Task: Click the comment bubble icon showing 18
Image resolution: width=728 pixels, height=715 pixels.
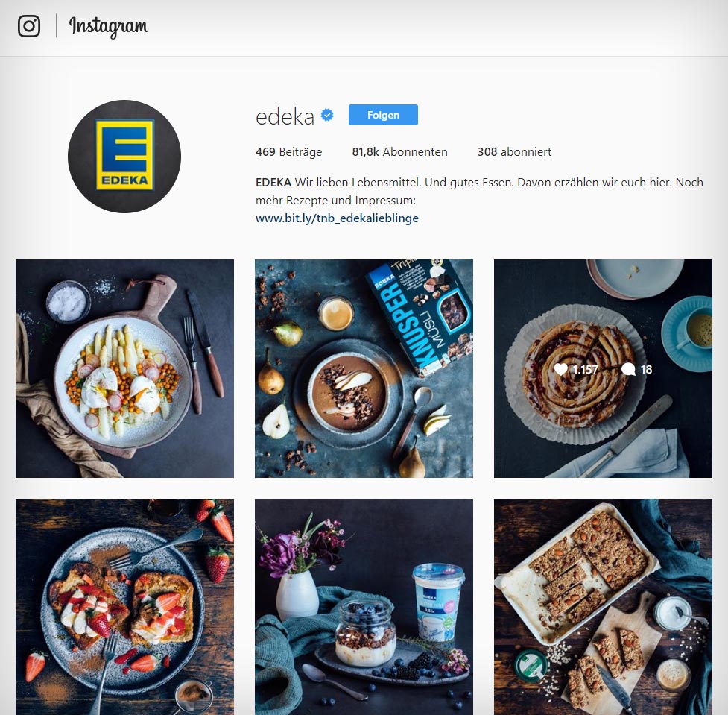Action: (x=628, y=369)
